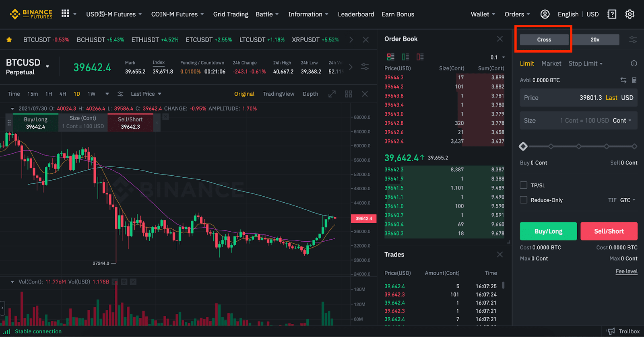Open the help question mark icon
The height and width of the screenshot is (337, 644).
click(612, 14)
